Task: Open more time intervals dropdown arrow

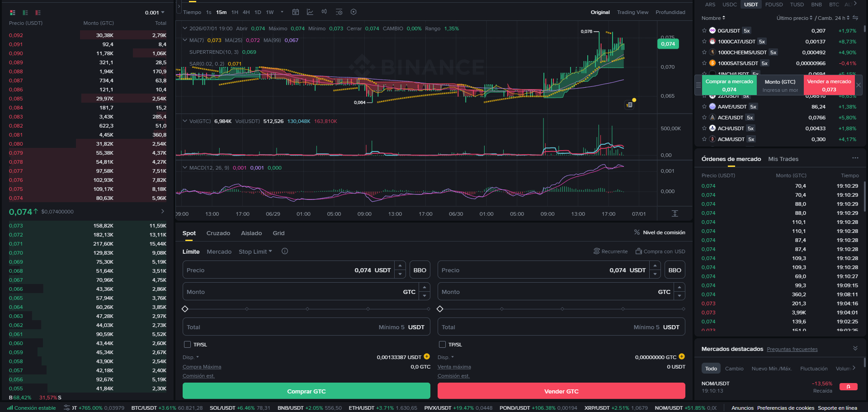Action: (x=282, y=12)
